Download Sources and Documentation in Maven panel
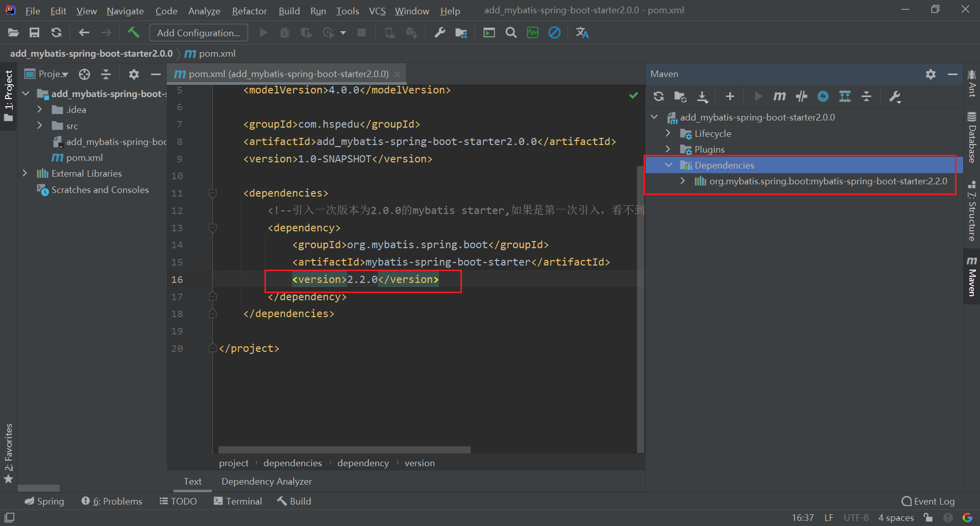Screen dimensions: 980x526 tap(703, 97)
